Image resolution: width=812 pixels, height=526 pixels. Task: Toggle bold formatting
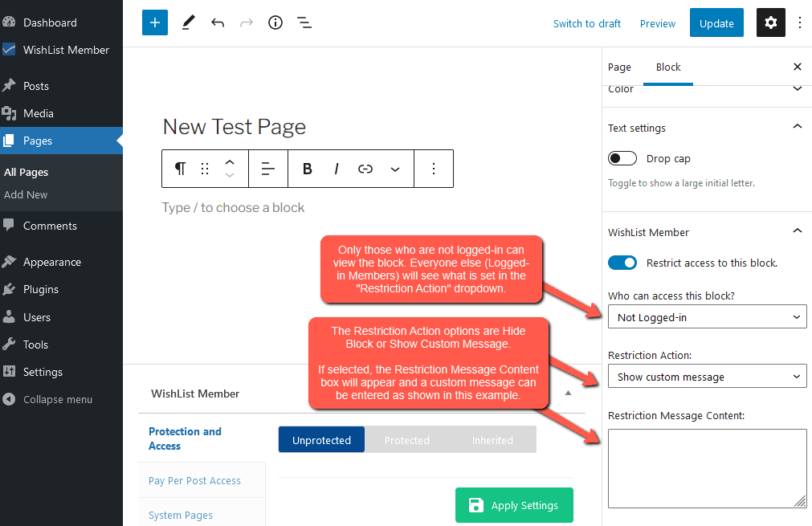pyautogui.click(x=307, y=169)
